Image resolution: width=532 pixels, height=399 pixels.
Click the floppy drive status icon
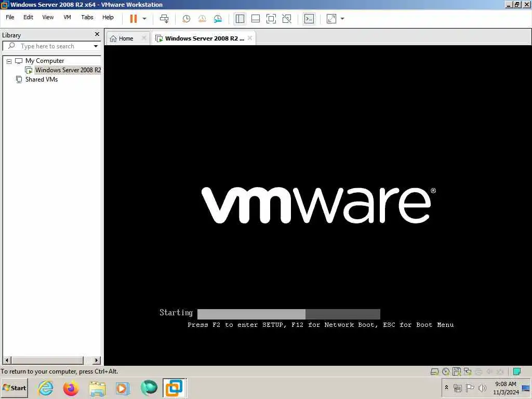[x=457, y=371]
